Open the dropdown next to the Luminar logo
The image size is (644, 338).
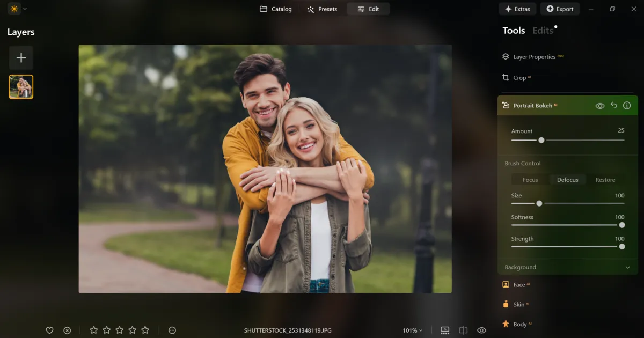(24, 9)
